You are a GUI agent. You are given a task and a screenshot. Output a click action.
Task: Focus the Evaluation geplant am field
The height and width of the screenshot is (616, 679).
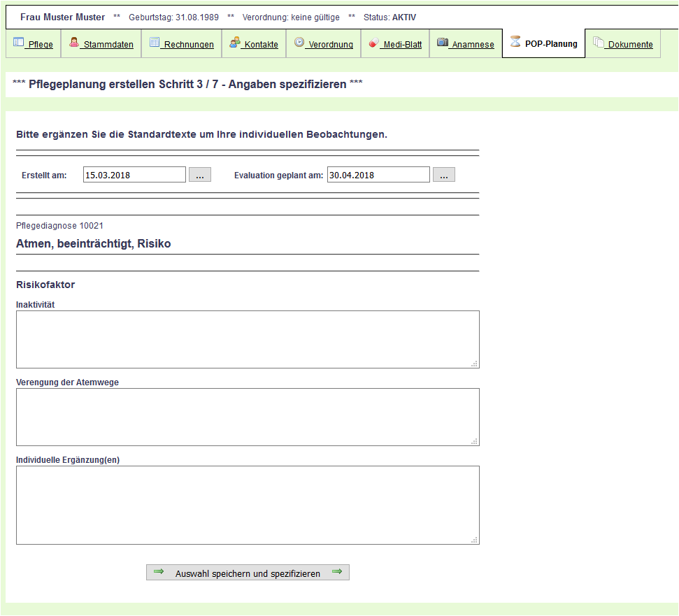coord(378,175)
